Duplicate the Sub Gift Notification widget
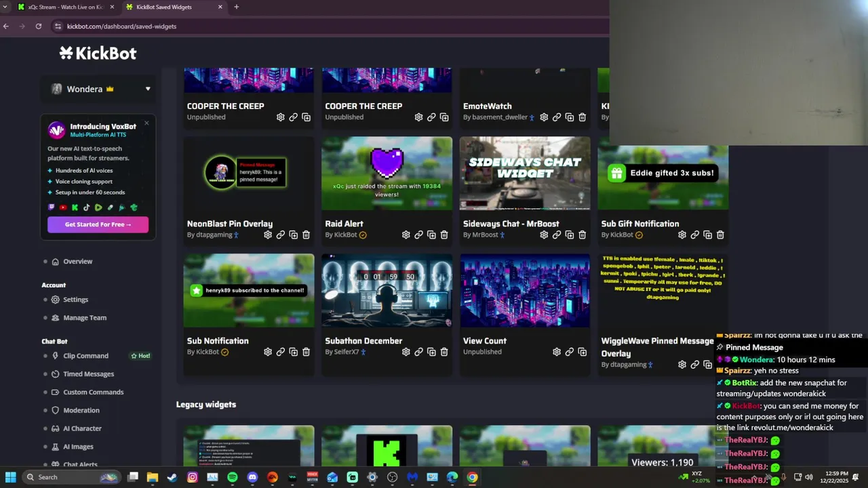 pyautogui.click(x=707, y=235)
